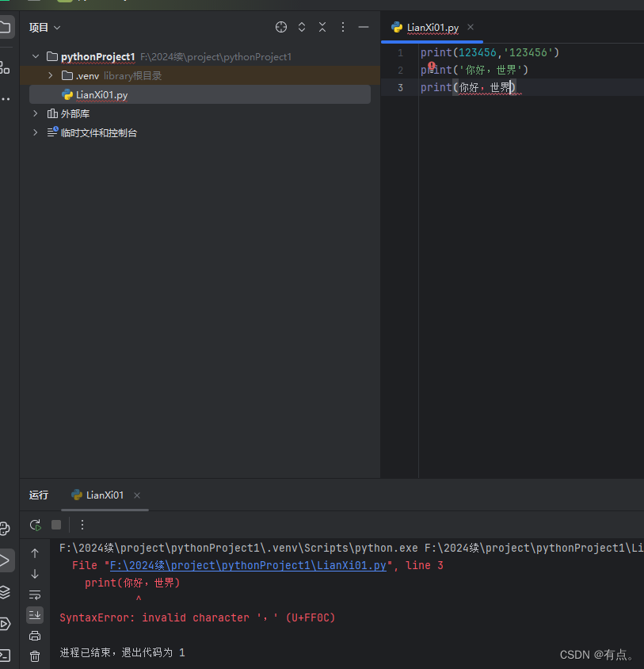Place cursor at end of line 3

[x=516, y=87]
